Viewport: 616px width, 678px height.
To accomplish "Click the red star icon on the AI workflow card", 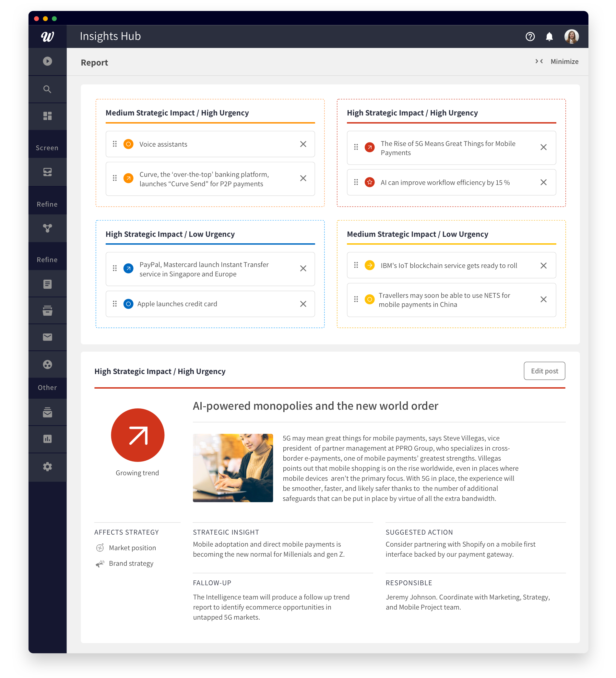I will [x=370, y=182].
